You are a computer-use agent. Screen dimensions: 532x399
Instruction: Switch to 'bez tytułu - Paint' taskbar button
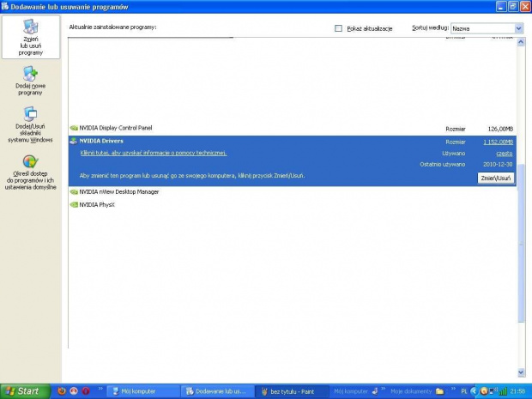[291, 391]
